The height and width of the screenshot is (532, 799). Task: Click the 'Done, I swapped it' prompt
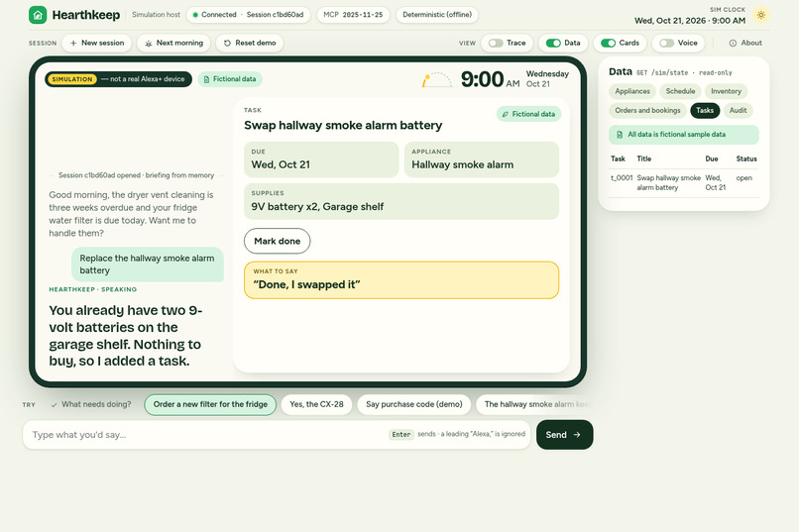(401, 280)
